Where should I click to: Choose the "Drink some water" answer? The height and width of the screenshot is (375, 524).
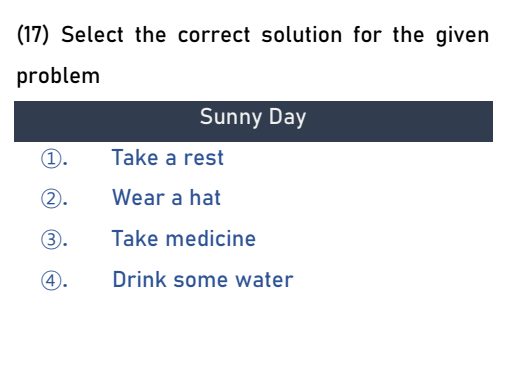[x=203, y=279]
